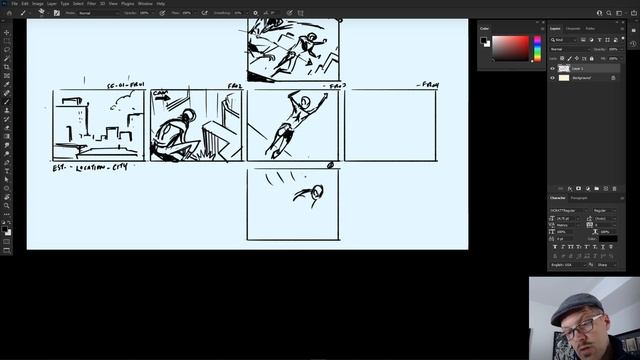
Task: Create new adjustment layer icon
Action: (588, 189)
